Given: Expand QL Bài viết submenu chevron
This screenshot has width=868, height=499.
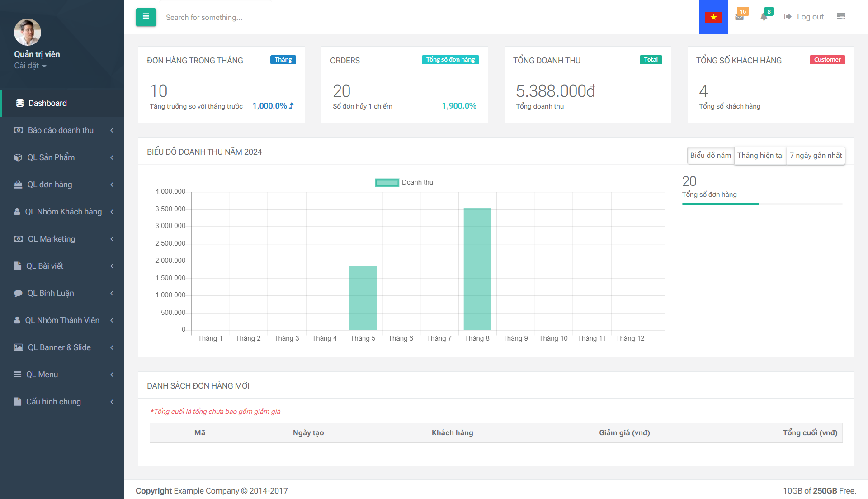Looking at the screenshot, I should 112,266.
